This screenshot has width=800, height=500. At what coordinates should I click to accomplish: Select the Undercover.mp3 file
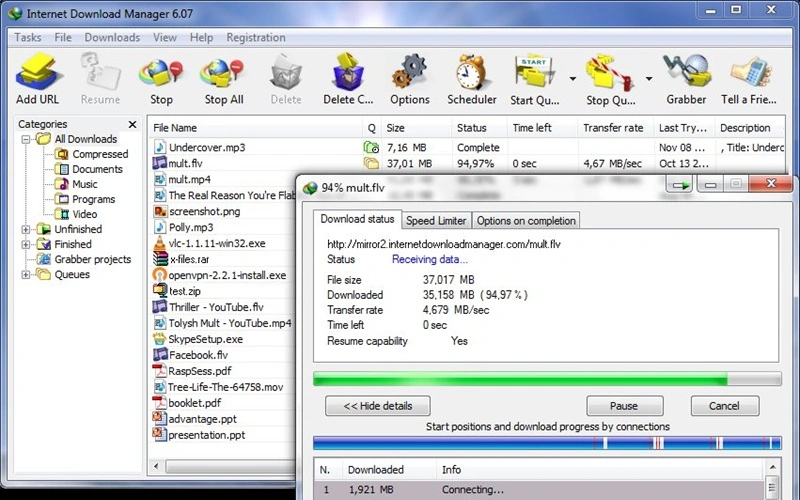[x=207, y=147]
